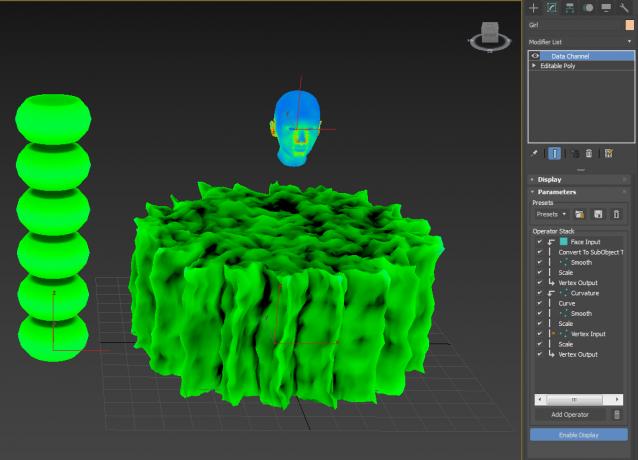Viewport: 638px width, 460px height.
Task: Uncheck the Face Input operator checkbox
Action: (539, 242)
